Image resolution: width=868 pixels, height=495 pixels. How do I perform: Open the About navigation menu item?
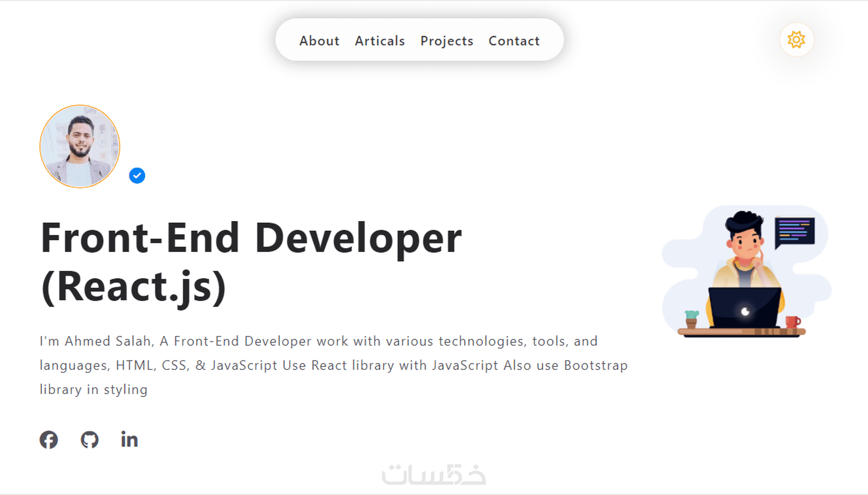319,41
